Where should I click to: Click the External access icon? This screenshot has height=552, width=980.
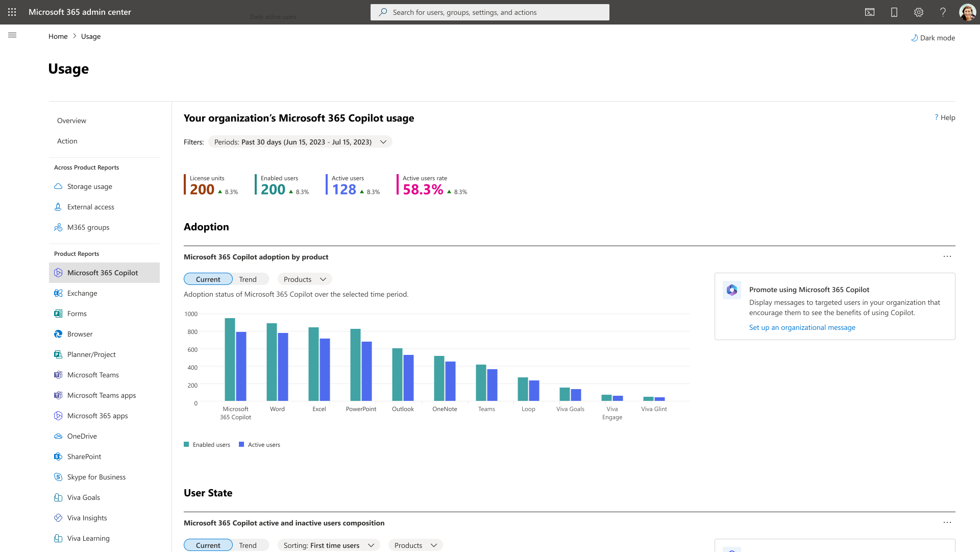(58, 207)
